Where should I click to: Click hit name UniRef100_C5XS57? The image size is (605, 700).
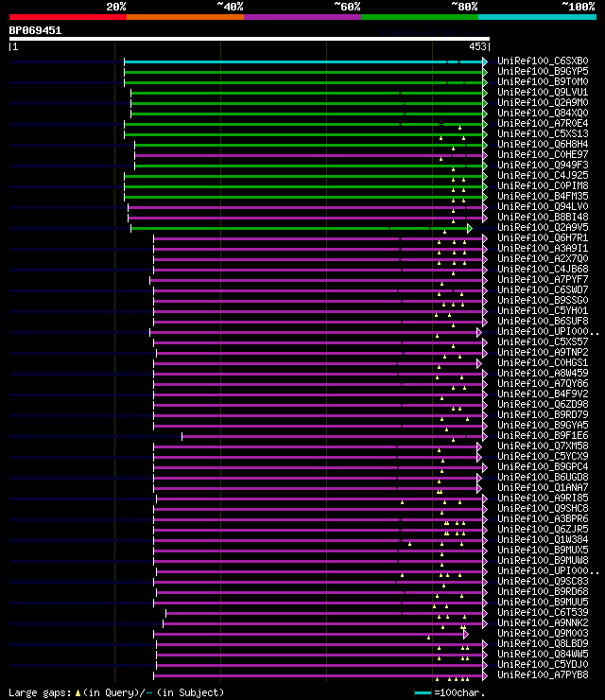[x=543, y=342]
